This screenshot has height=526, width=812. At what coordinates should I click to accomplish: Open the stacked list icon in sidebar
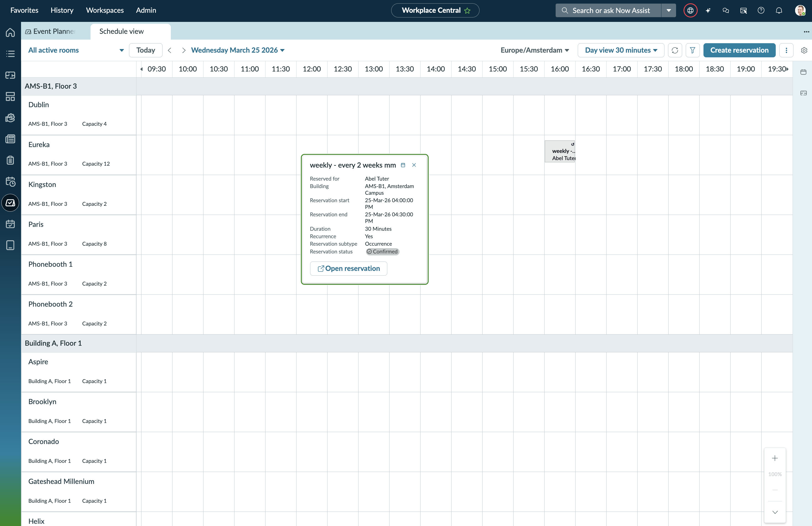(10, 139)
